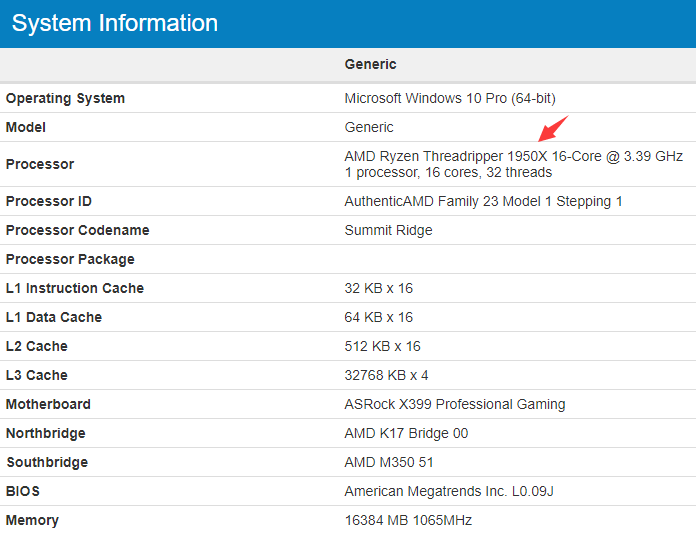Click the Model value Generic
696x548 pixels.
click(369, 127)
